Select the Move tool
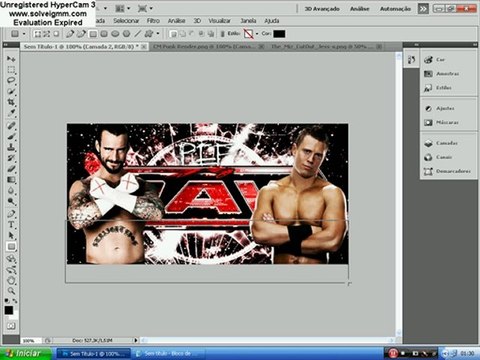This screenshot has width=480, height=360. 11,59
